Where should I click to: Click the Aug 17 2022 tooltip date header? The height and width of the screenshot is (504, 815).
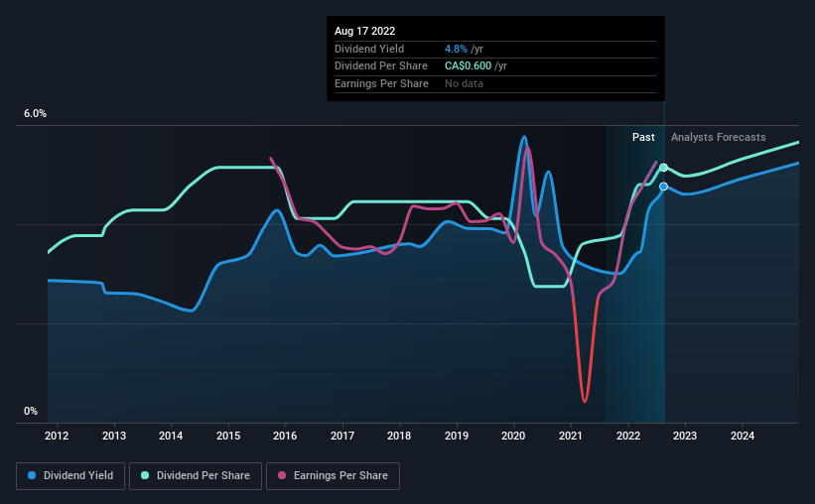pos(365,31)
